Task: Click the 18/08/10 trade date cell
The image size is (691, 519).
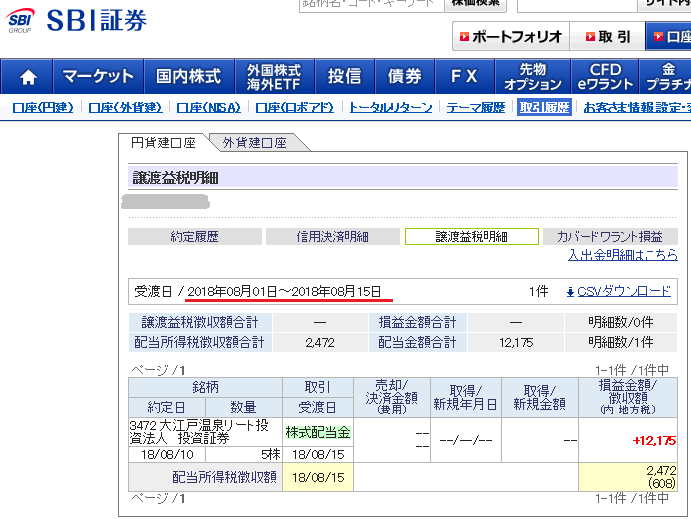Action: 167,454
